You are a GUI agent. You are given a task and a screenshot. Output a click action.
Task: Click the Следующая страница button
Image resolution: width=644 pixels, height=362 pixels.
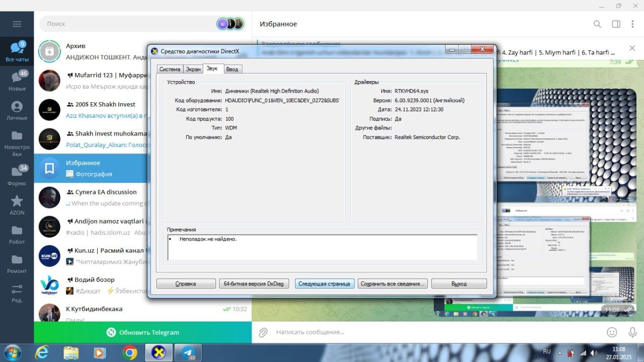tap(325, 283)
